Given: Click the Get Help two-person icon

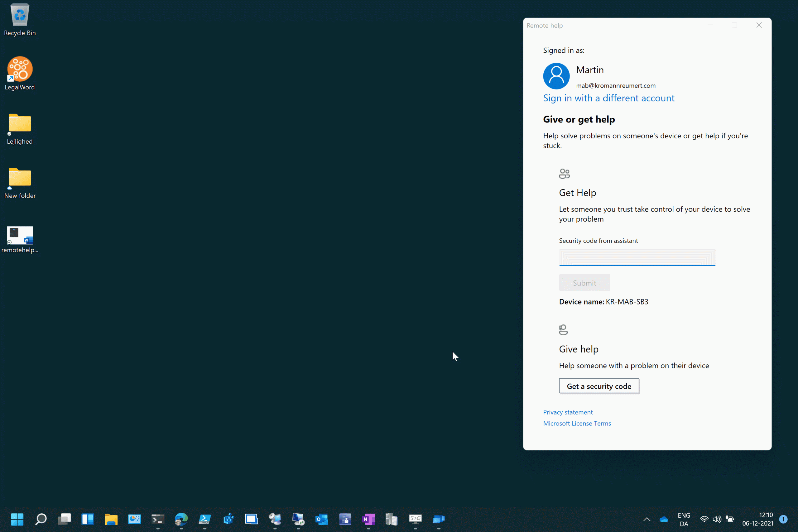Looking at the screenshot, I should point(564,174).
